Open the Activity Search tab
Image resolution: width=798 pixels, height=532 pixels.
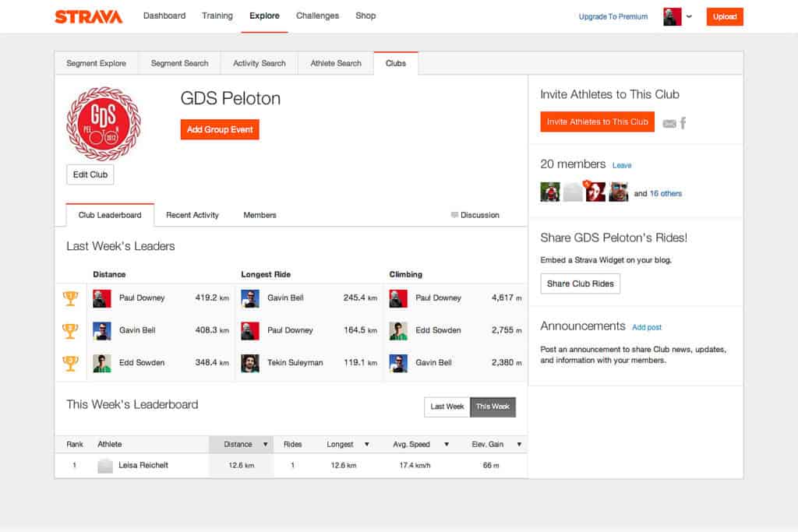(x=259, y=63)
